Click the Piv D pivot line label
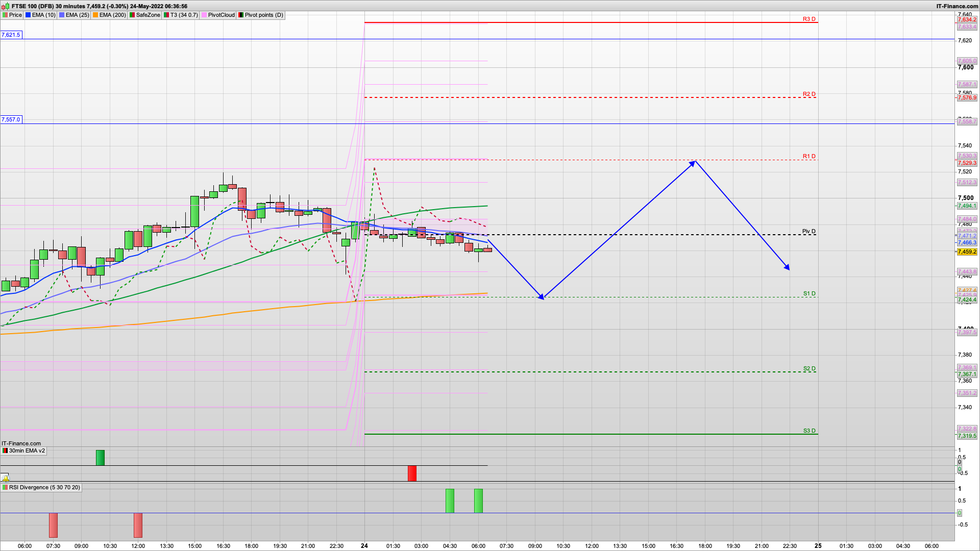The width and height of the screenshot is (980, 551). tap(808, 231)
